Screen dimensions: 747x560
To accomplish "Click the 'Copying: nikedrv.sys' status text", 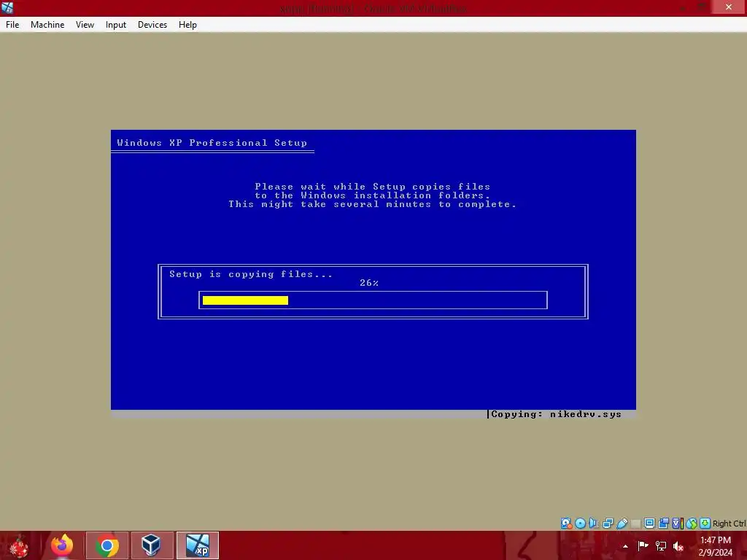I will tap(556, 414).
